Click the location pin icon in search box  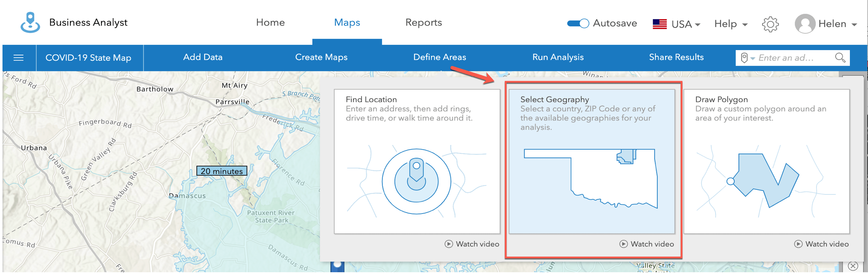pyautogui.click(x=744, y=58)
